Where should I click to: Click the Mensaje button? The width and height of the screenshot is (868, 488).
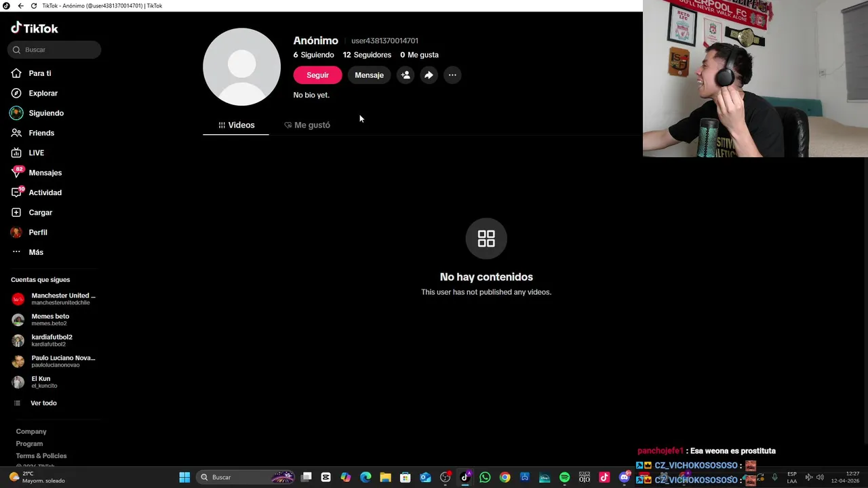(369, 75)
